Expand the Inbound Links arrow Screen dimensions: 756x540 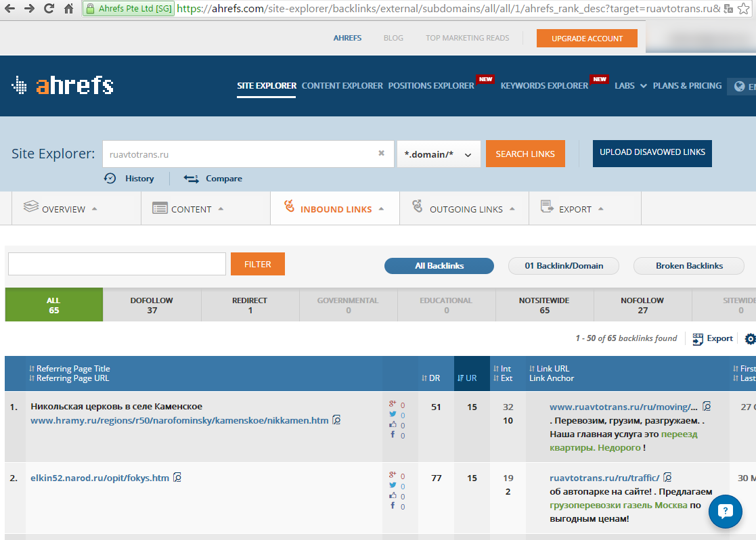click(x=381, y=209)
